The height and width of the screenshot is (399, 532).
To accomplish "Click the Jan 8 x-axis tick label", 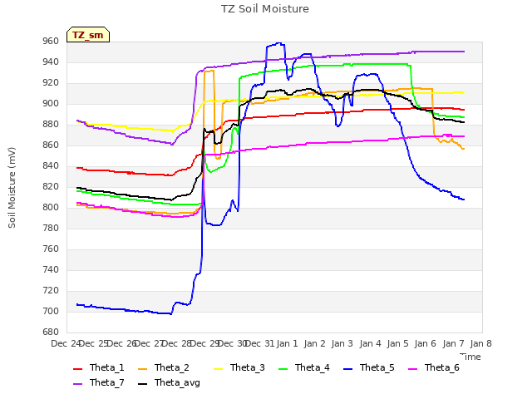I will click(480, 343).
